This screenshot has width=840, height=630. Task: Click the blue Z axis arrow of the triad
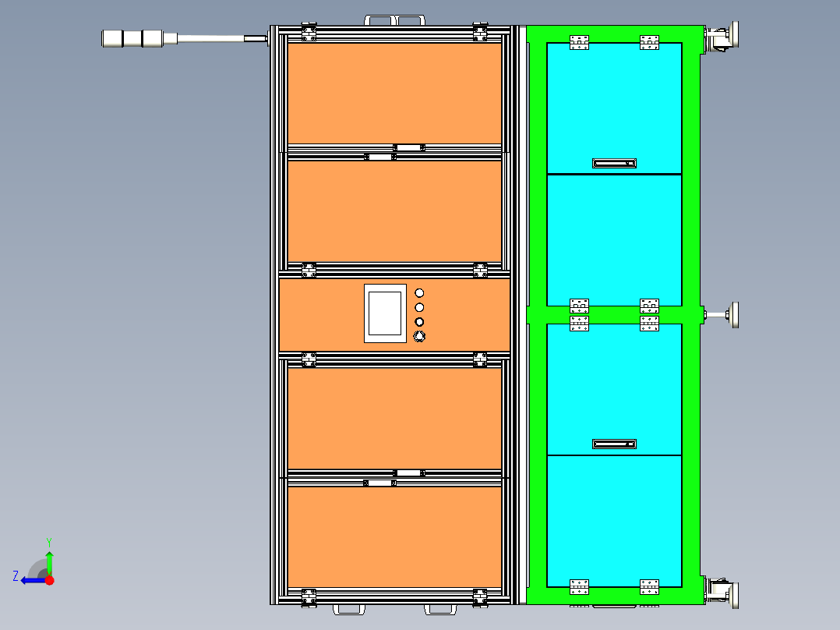point(32,581)
